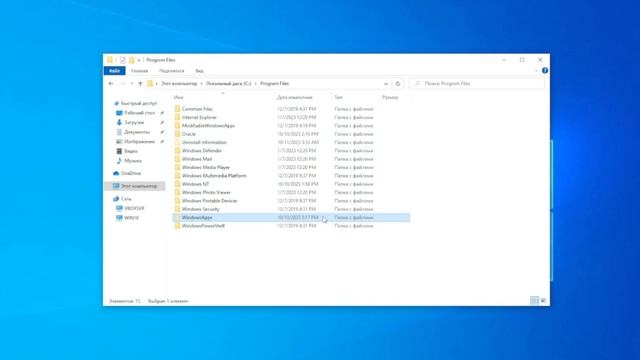This screenshot has width=640, height=360.
Task: Refresh the Program Files folder view
Action: (398, 84)
